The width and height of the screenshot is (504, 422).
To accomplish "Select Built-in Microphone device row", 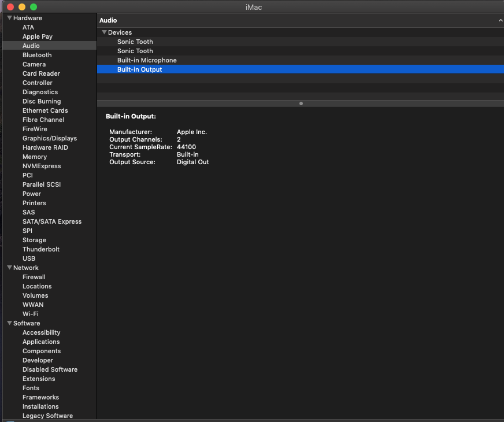I will 301,60.
